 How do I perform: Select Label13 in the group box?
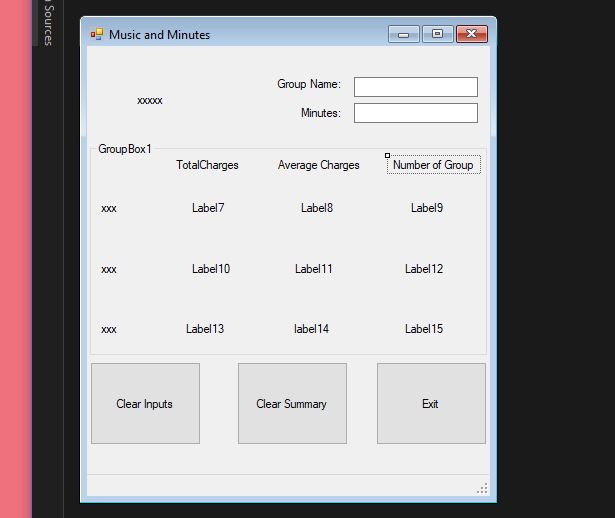[205, 329]
